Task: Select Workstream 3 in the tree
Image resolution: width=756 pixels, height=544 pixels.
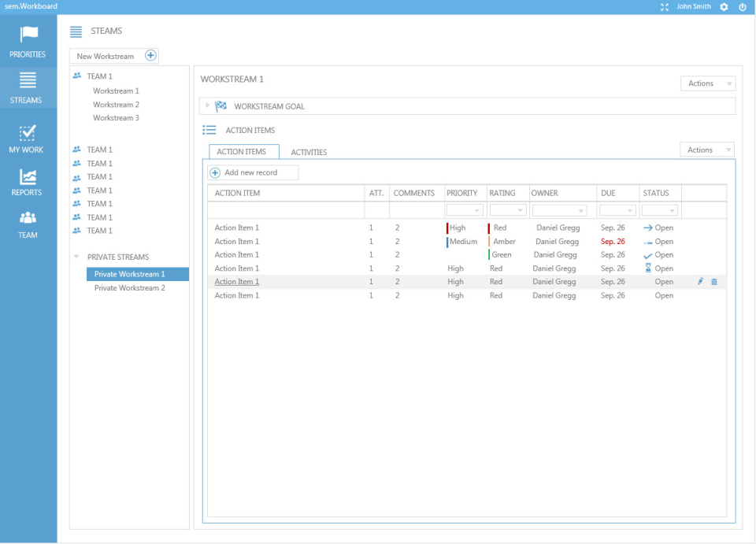Action: pos(117,117)
